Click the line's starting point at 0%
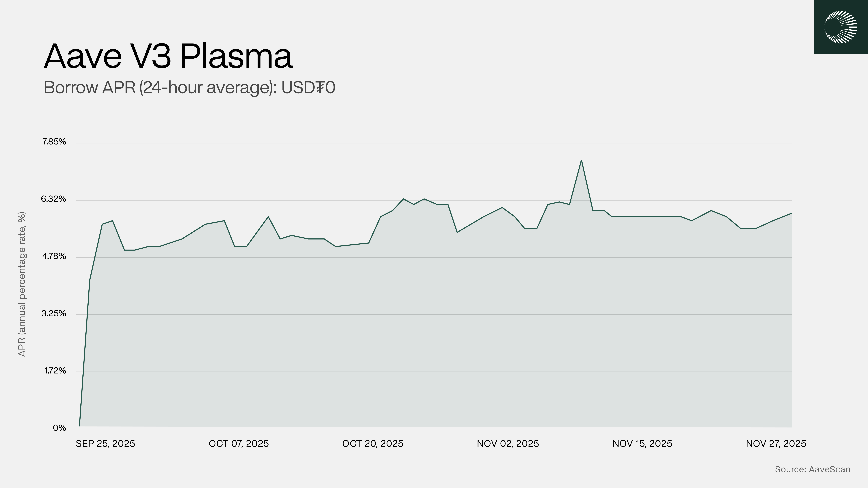868x488 pixels. coord(79,426)
